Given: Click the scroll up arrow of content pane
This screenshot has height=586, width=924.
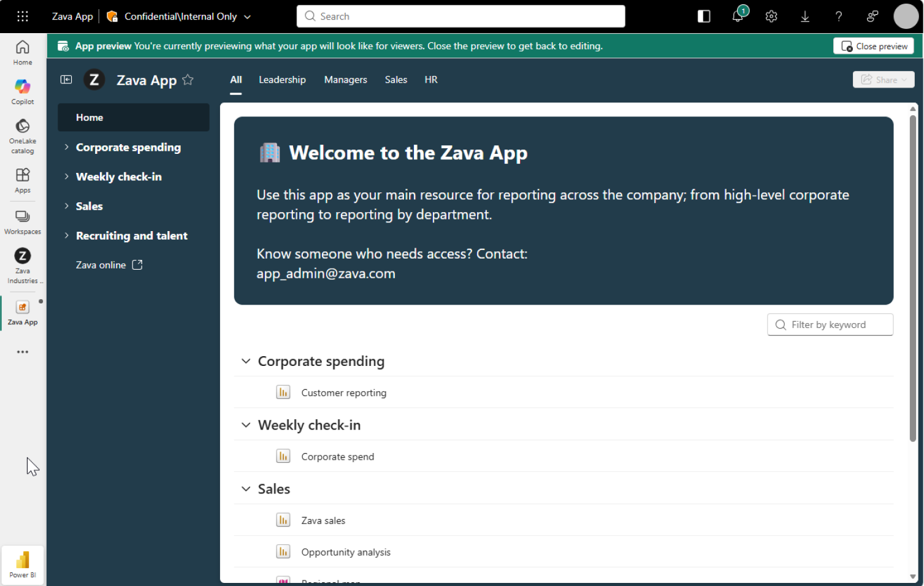Looking at the screenshot, I should click(913, 108).
